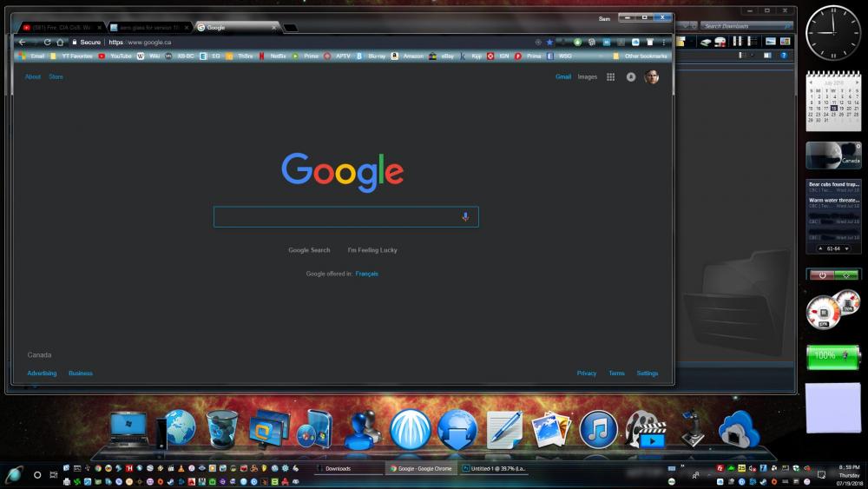Open the notepad with pen dock icon

pyautogui.click(x=504, y=430)
